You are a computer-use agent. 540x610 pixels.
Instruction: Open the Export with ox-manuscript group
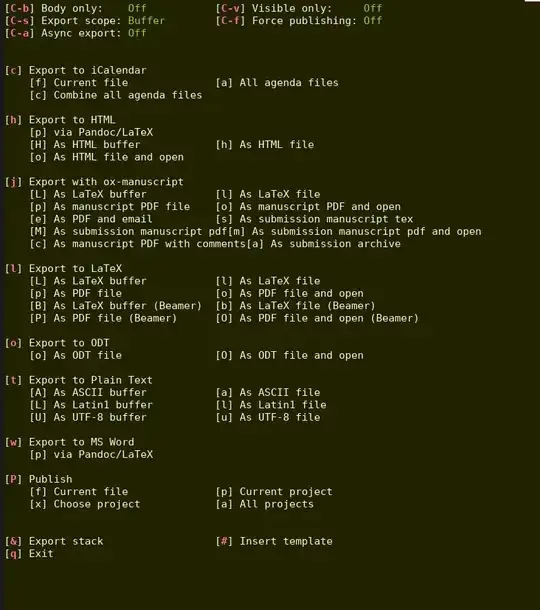(x=94, y=182)
